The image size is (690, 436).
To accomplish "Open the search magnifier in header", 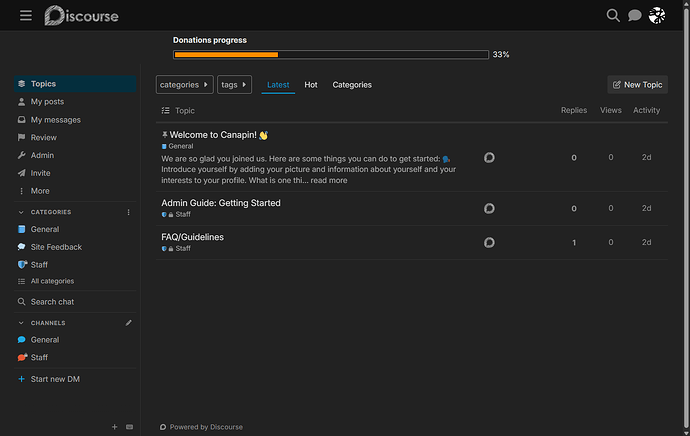I will [613, 15].
